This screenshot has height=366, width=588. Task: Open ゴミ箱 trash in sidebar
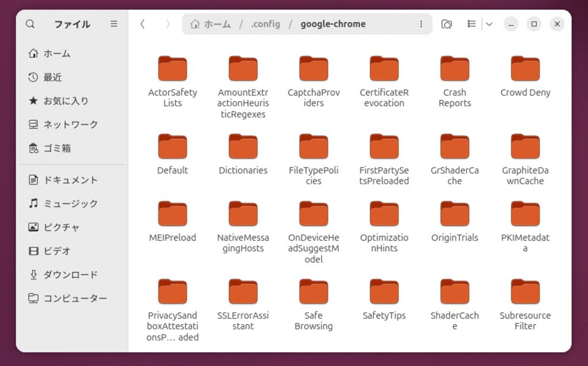coord(57,148)
